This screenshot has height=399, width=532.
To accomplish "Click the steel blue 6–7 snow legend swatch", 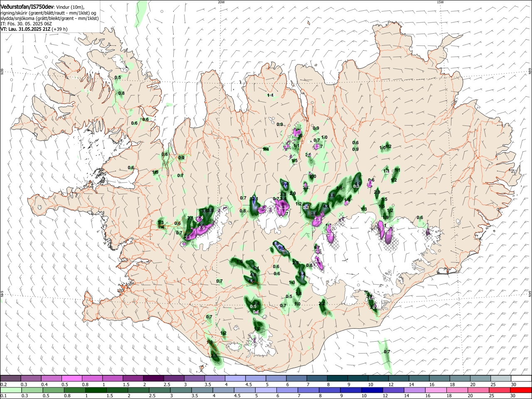I will click(296, 378).
